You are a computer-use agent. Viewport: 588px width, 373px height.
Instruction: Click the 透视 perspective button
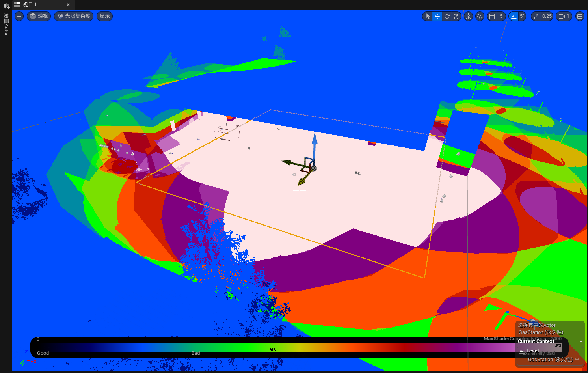click(x=39, y=16)
